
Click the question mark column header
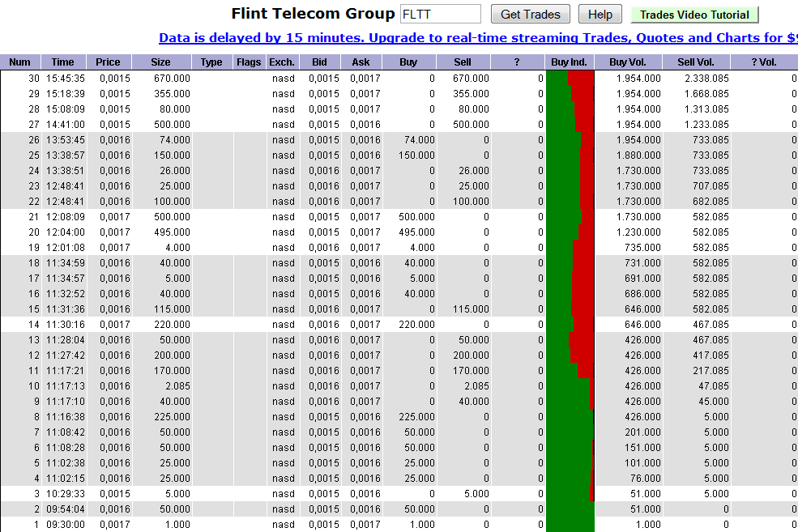click(517, 62)
